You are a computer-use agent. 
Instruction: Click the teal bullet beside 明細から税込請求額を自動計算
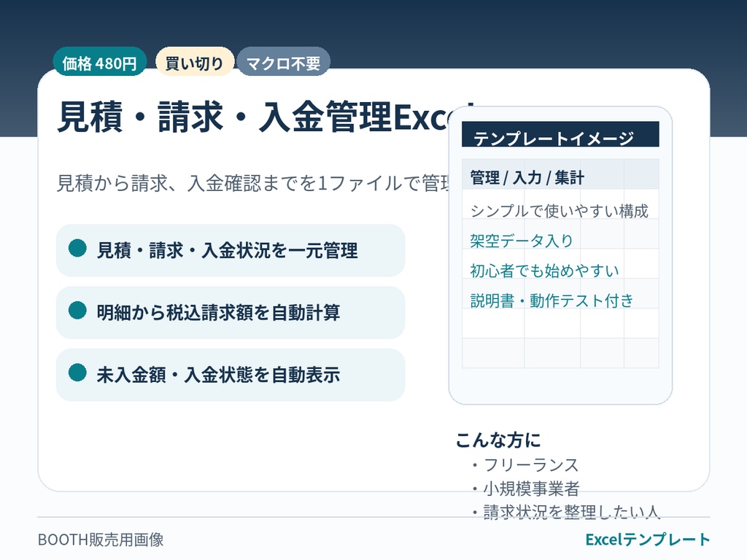77,311
